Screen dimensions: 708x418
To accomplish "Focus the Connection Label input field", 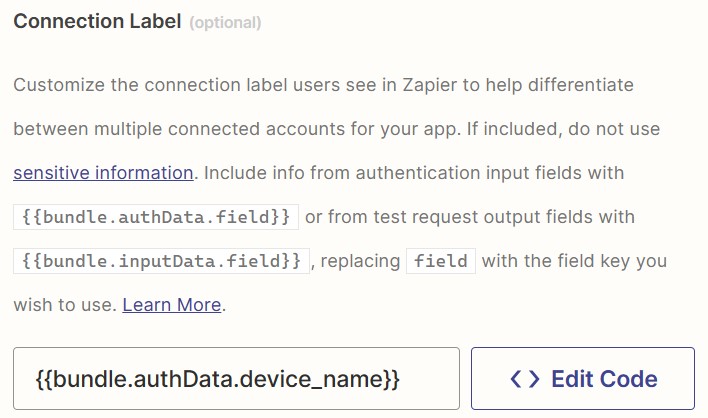I will (236, 379).
